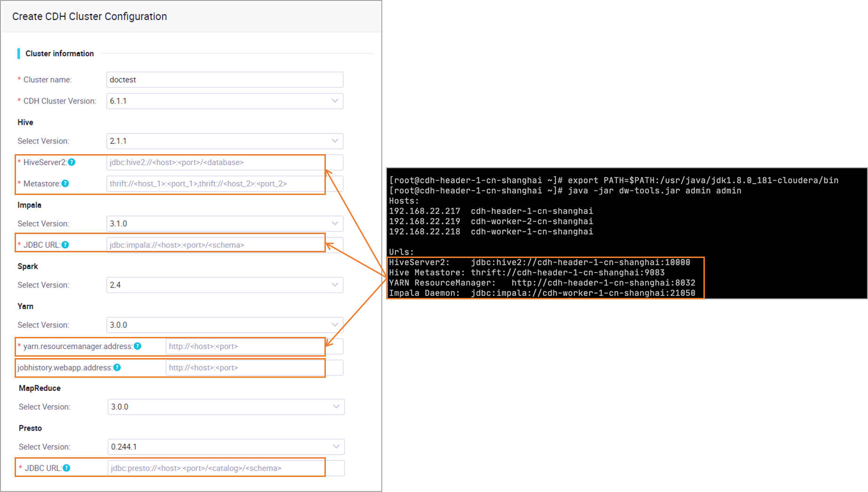868x492 pixels.
Task: Select the Metastore thrift address input
Action: point(225,183)
